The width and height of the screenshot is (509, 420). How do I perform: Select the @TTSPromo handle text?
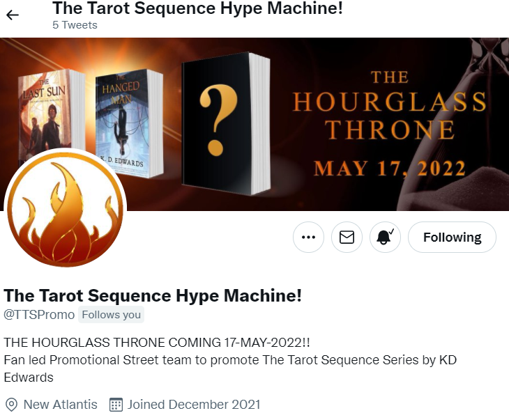click(x=39, y=315)
